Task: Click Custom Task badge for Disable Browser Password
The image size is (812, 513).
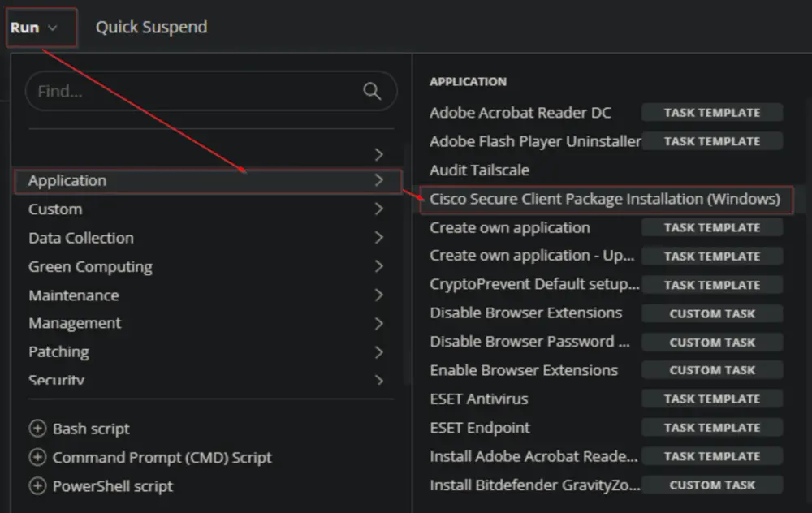Action: click(712, 343)
